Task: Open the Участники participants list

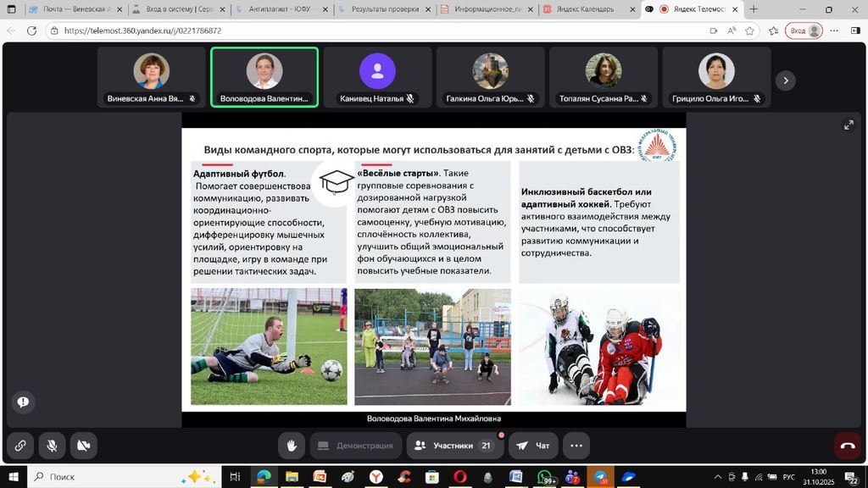Action: click(454, 446)
